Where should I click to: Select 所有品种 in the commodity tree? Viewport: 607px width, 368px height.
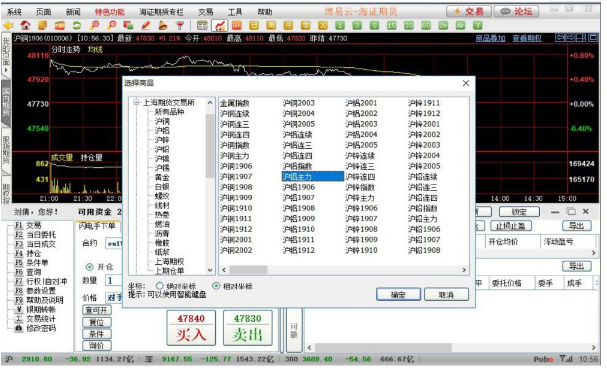[169, 112]
